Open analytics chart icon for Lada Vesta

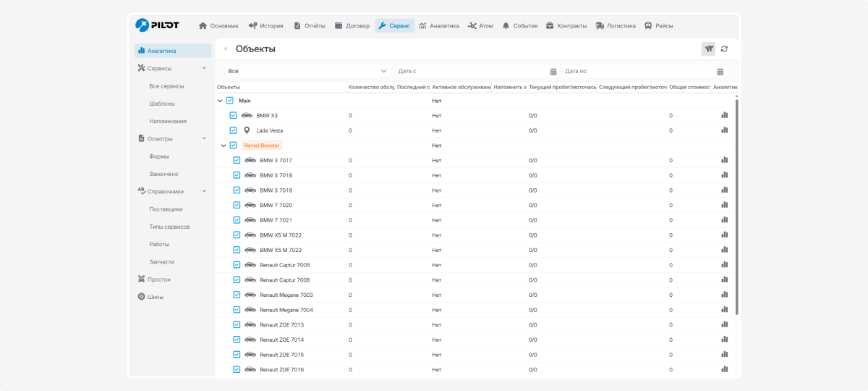(x=724, y=130)
